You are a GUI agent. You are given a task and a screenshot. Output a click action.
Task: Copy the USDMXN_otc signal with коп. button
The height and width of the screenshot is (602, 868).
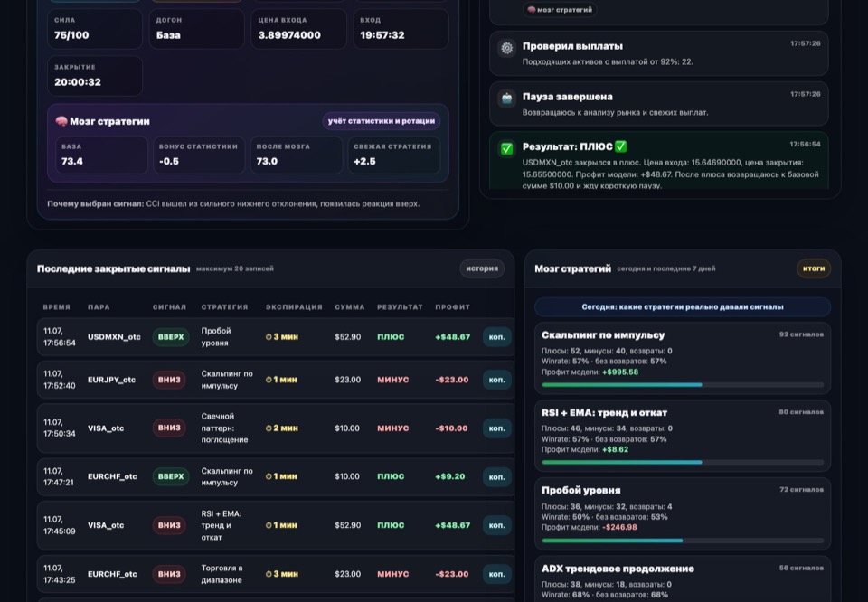496,337
